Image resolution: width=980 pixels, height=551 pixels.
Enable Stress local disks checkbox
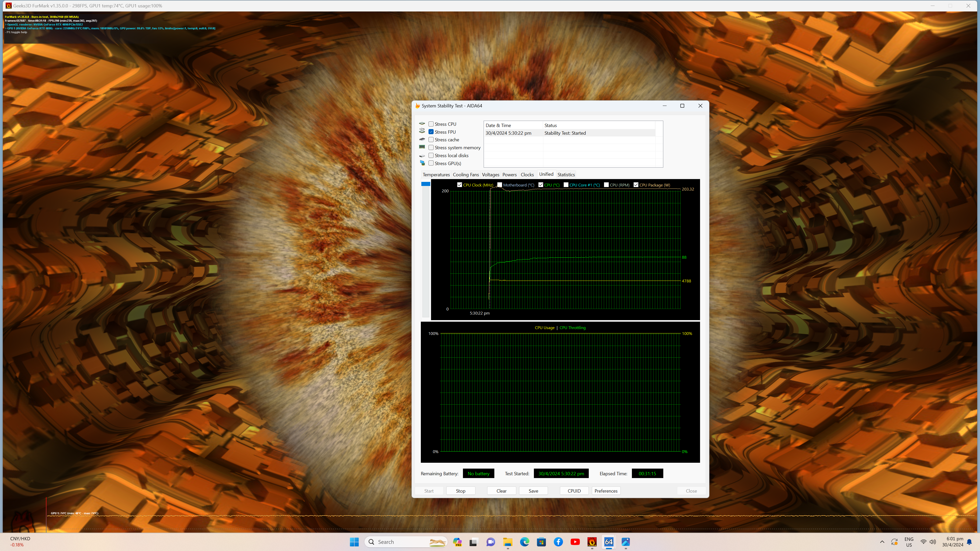click(431, 156)
